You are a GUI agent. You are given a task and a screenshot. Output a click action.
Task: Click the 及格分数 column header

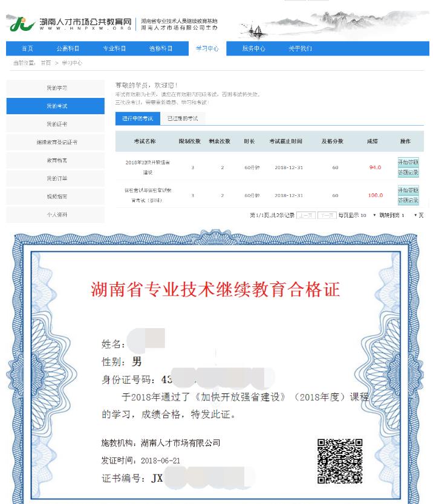point(333,141)
